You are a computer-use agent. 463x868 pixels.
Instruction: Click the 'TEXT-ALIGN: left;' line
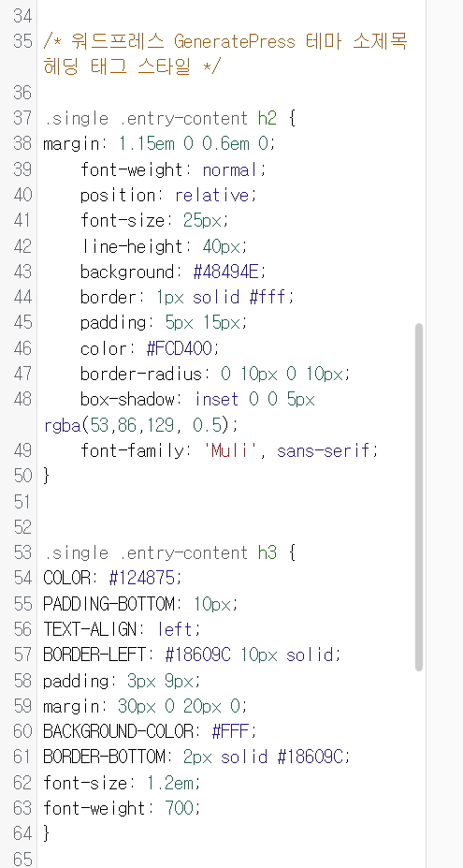123,629
